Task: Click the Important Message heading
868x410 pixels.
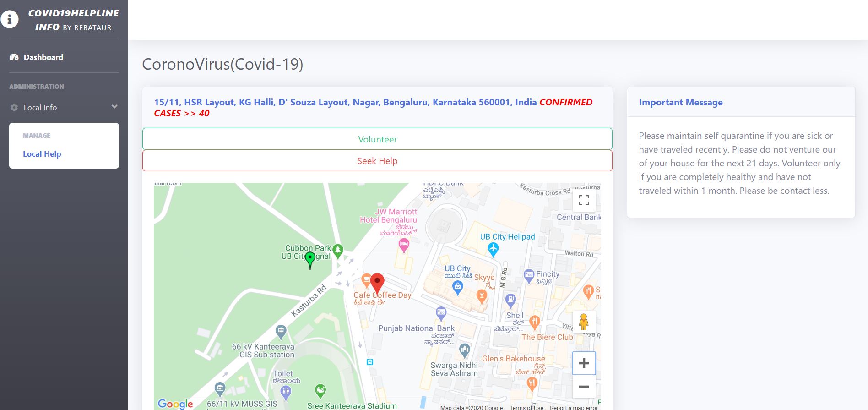Action: tap(681, 102)
